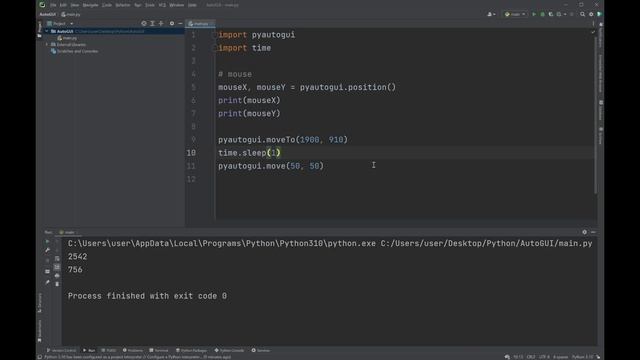Click the green Run button in toolbar
The image size is (640, 360).
(534, 14)
